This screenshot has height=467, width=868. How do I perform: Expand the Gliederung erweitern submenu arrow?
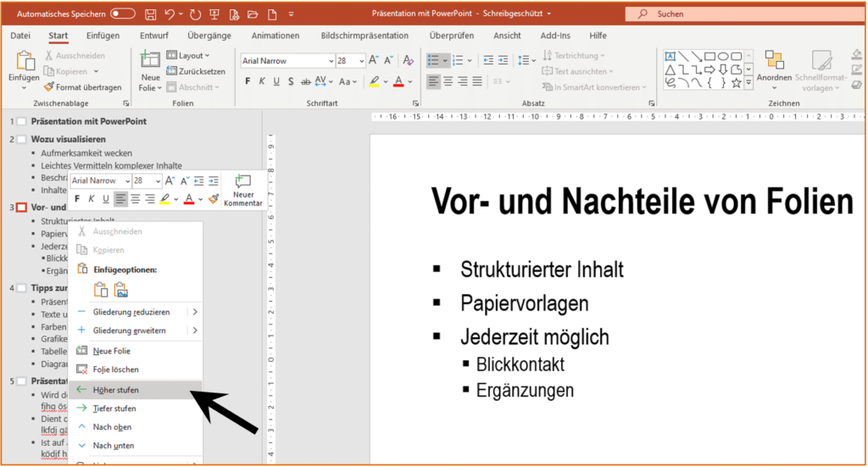tap(195, 331)
